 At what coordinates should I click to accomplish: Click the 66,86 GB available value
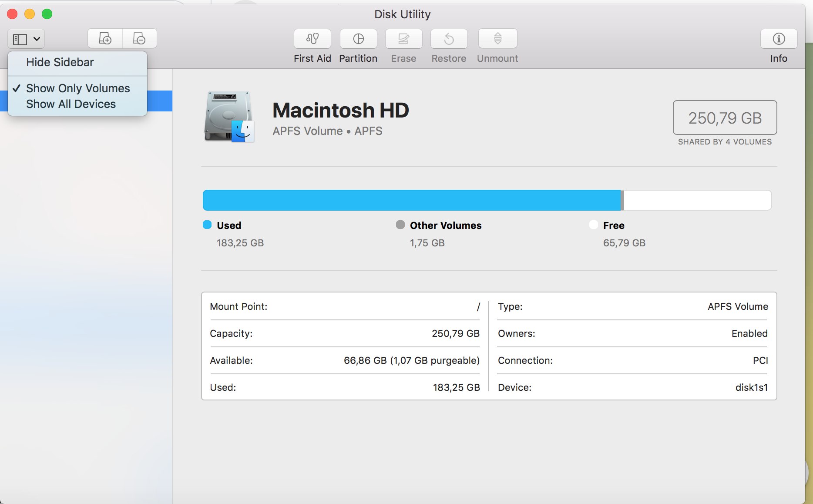pos(411,361)
